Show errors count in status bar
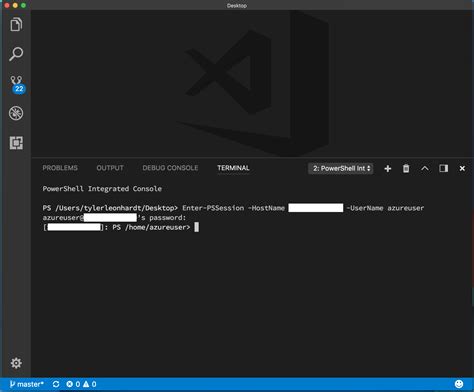This screenshot has width=474, height=392. coord(73,384)
